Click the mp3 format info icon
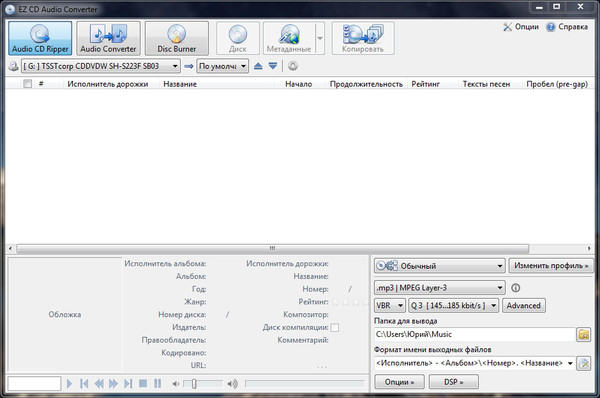This screenshot has width=600, height=398. pyautogui.click(x=515, y=288)
